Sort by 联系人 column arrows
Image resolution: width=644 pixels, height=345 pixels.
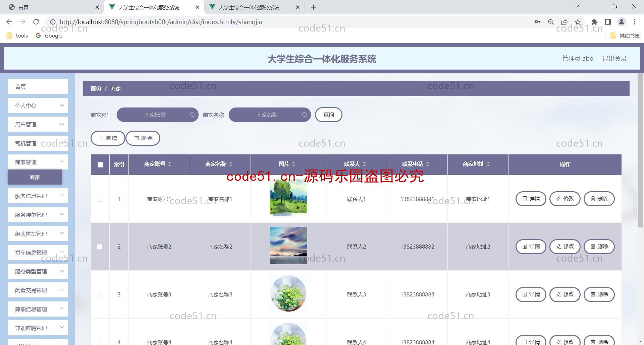point(364,164)
